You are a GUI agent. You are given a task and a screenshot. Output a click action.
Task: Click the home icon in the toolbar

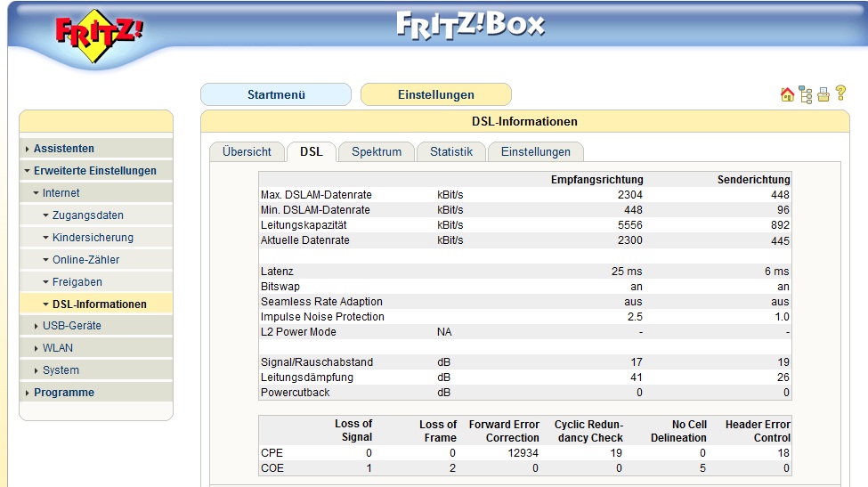tap(787, 94)
